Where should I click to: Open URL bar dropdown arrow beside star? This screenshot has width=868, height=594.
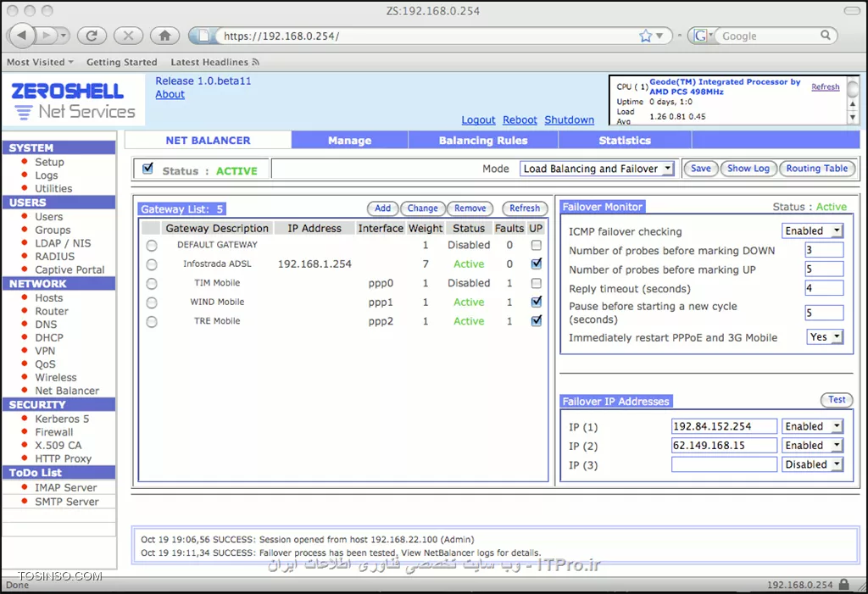pos(659,36)
